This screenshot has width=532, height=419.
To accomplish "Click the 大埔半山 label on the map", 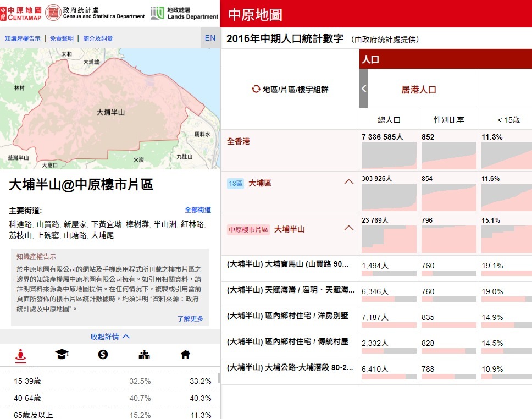I will (111, 112).
